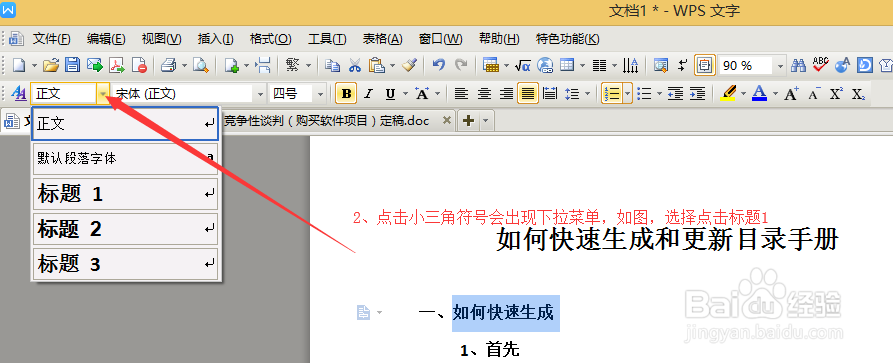Apply subscript X₂ formatting

point(858,93)
